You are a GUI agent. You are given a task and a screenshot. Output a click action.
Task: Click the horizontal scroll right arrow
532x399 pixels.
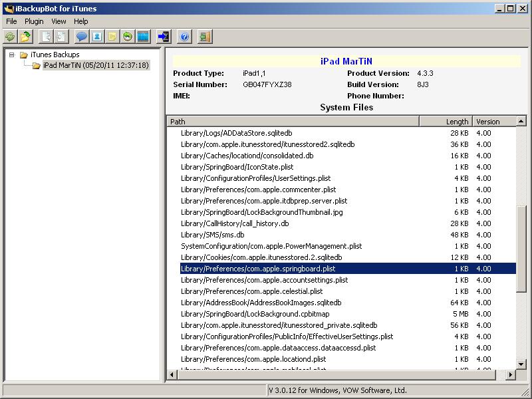pos(511,374)
